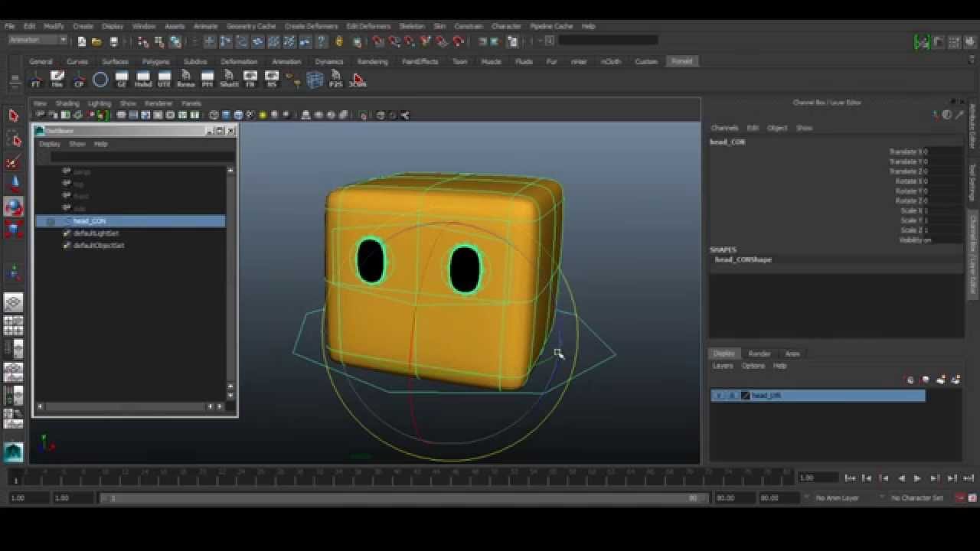Run the FT shelf button
Viewport: 980px width, 551px height.
point(36,79)
